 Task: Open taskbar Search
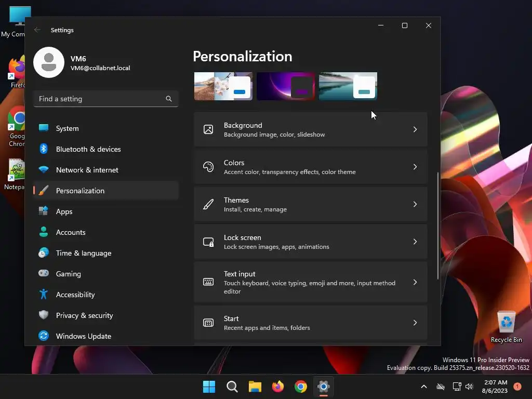pos(232,387)
